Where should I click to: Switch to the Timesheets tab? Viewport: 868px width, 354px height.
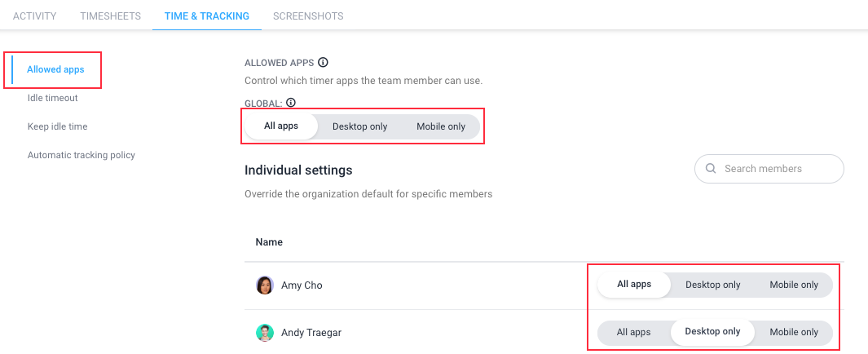(110, 16)
